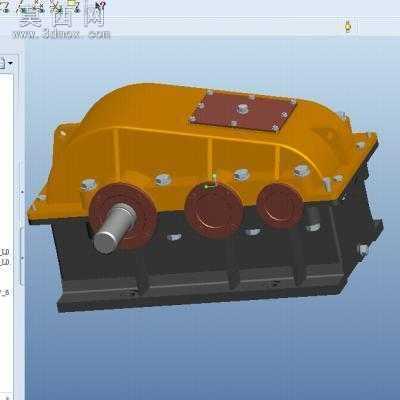This screenshot has width=400, height=400.
Task: Select the red rectangular inspection cover plate
Action: coord(243,111)
